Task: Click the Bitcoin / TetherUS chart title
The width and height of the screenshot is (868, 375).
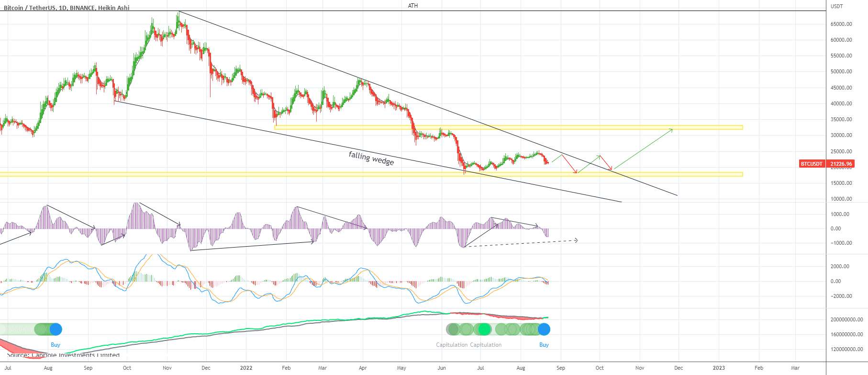Action: [67, 8]
